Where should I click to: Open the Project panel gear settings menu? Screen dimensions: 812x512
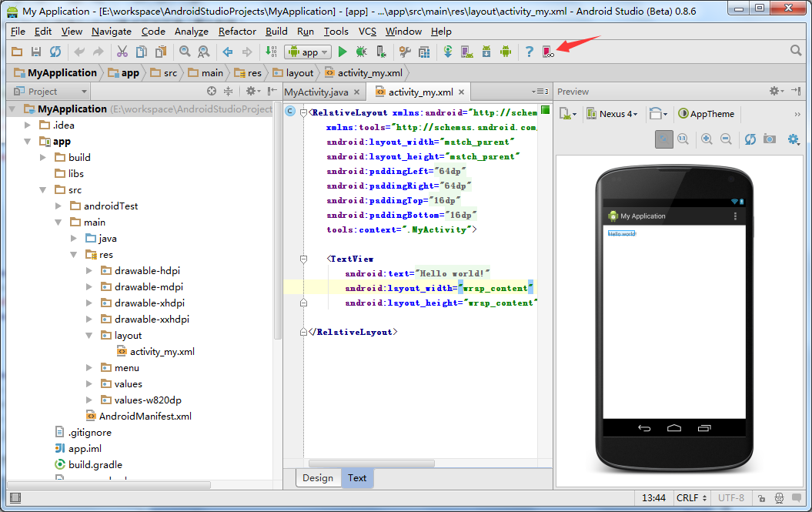pos(252,91)
